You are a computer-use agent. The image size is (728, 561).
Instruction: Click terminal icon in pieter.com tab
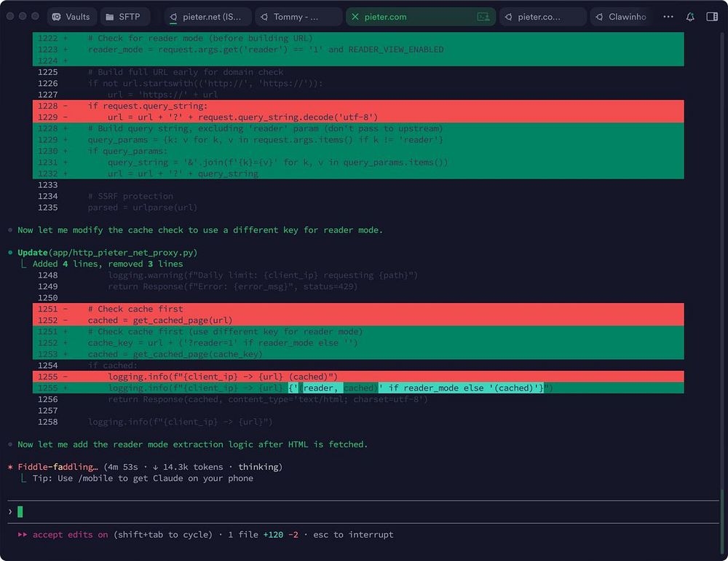(x=483, y=17)
